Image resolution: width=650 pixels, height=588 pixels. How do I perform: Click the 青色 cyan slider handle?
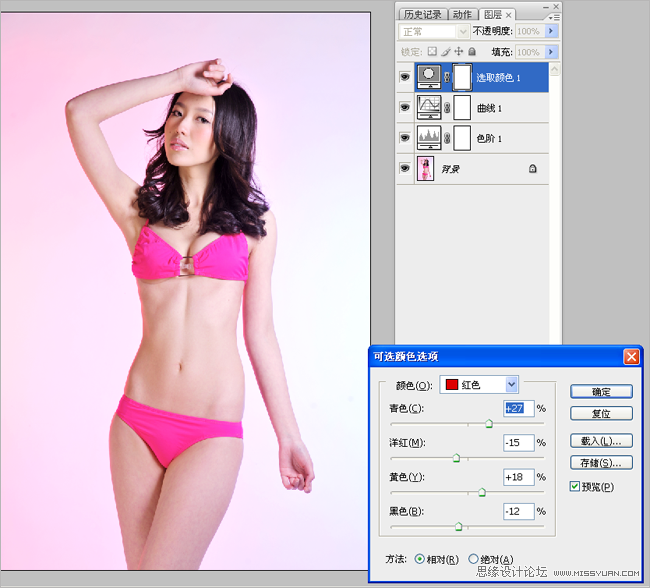[489, 423]
